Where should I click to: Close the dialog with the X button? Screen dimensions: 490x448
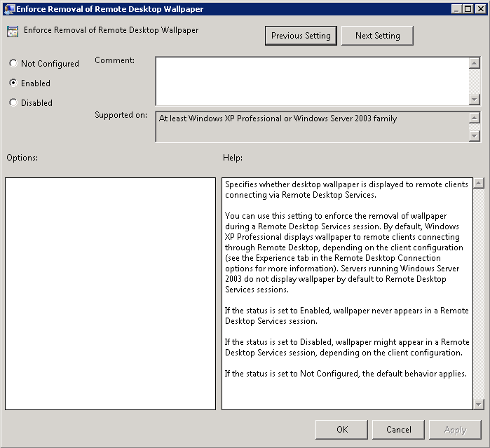(480, 9)
